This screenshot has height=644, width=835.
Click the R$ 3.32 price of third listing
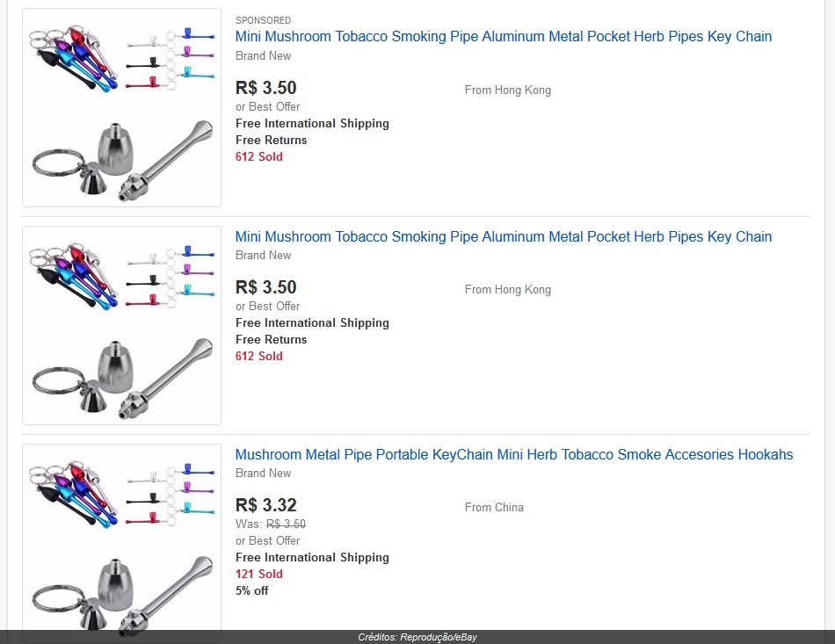[x=265, y=505]
